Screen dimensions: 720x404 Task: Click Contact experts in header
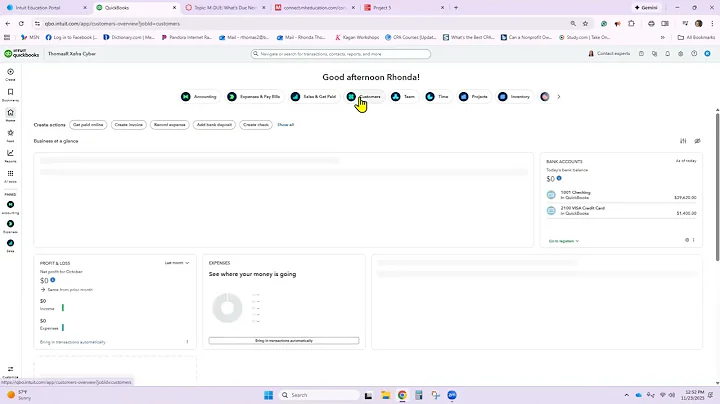(609, 54)
